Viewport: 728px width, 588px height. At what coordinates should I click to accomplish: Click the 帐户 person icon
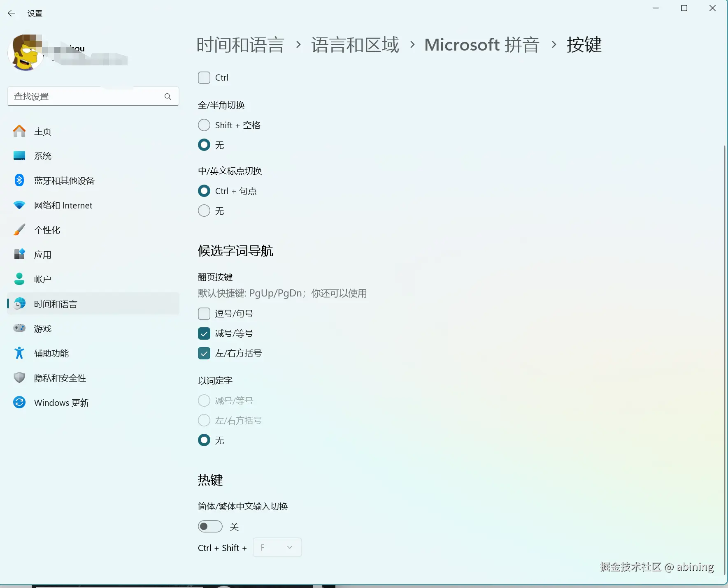click(19, 279)
